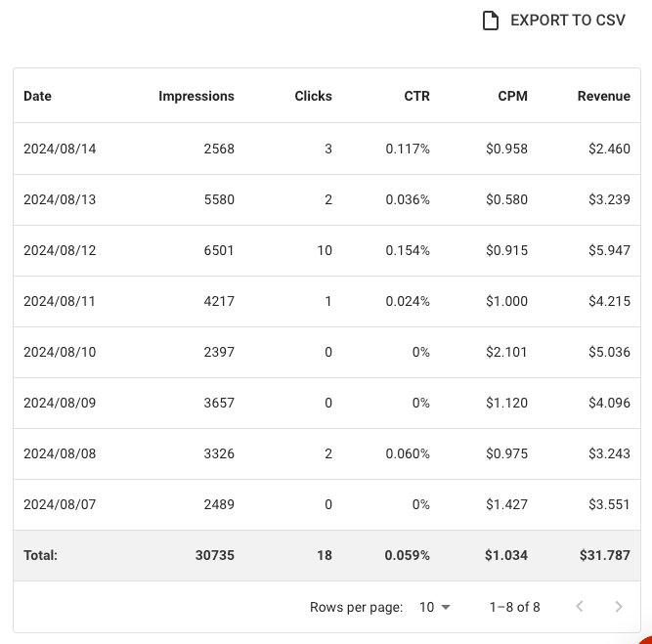
Task: Open the Rows per page dropdown
Action: coord(435,607)
